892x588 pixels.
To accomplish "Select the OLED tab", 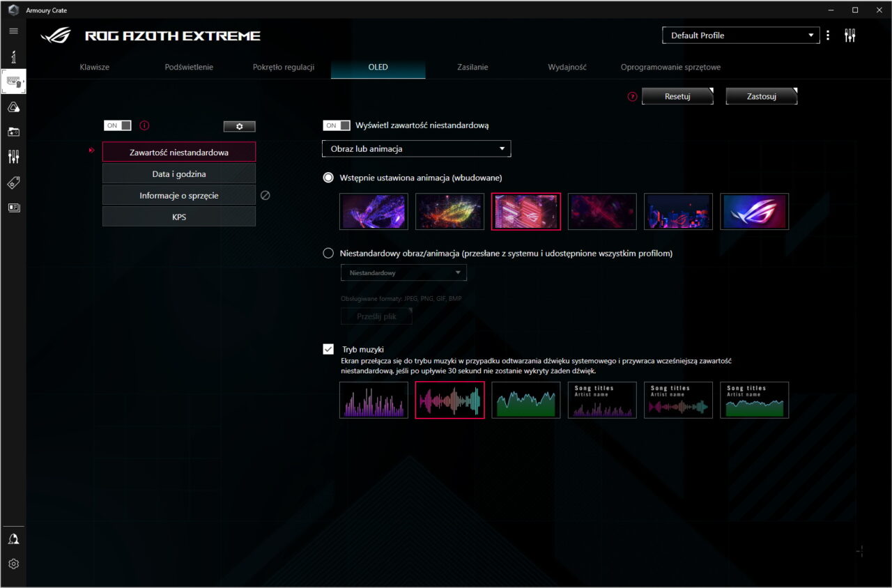I will click(x=378, y=68).
